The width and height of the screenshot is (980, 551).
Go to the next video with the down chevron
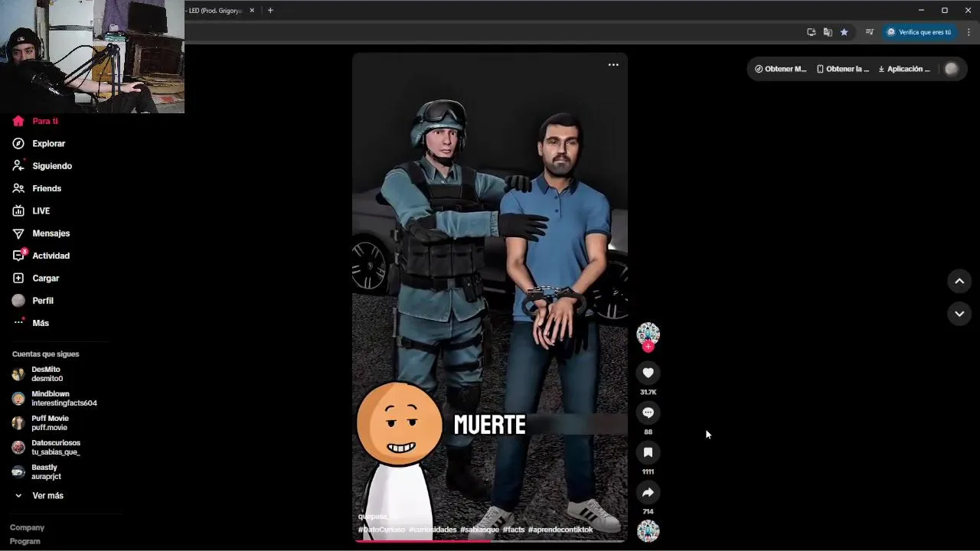[959, 314]
